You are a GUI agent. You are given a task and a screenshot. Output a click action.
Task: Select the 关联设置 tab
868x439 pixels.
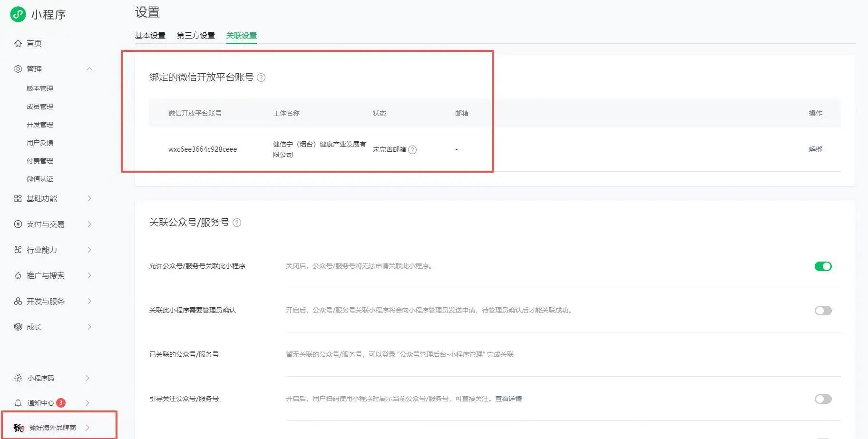[242, 36]
